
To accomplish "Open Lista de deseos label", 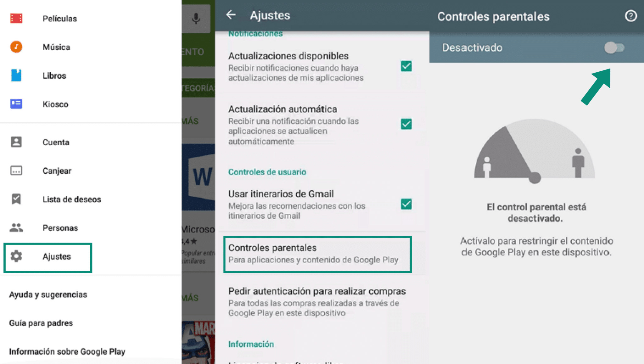I will [72, 199].
